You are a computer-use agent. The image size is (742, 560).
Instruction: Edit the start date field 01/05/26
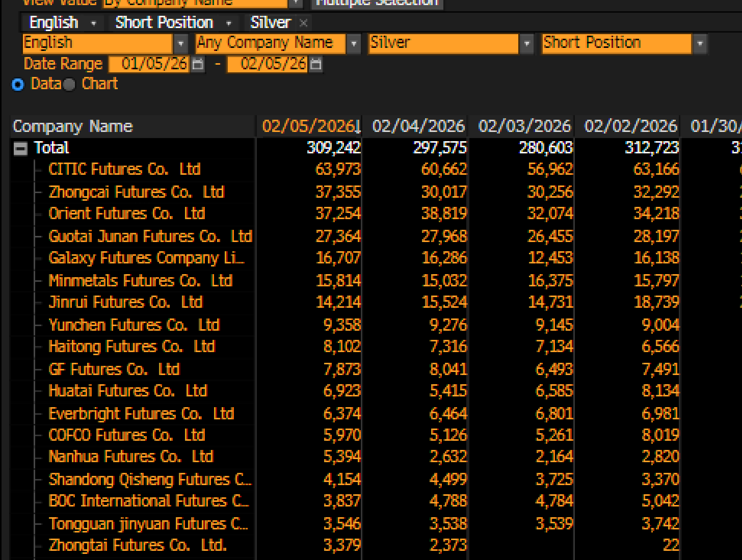[x=149, y=64]
